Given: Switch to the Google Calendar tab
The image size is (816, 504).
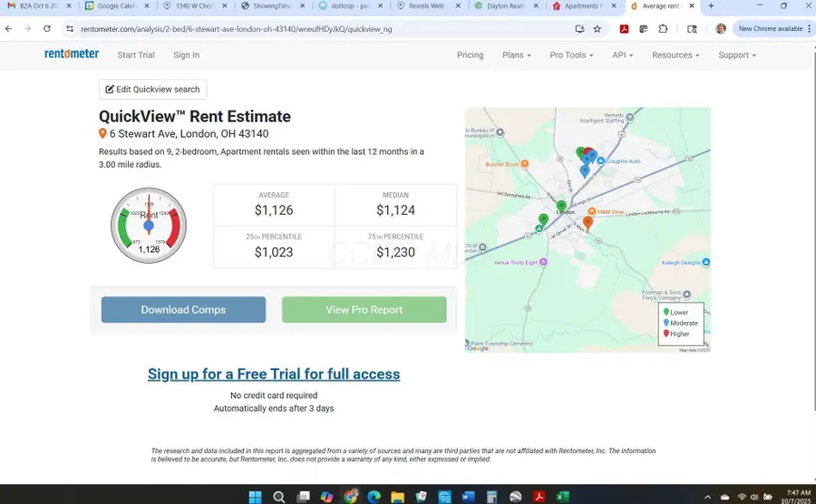Looking at the screenshot, I should pos(116,6).
